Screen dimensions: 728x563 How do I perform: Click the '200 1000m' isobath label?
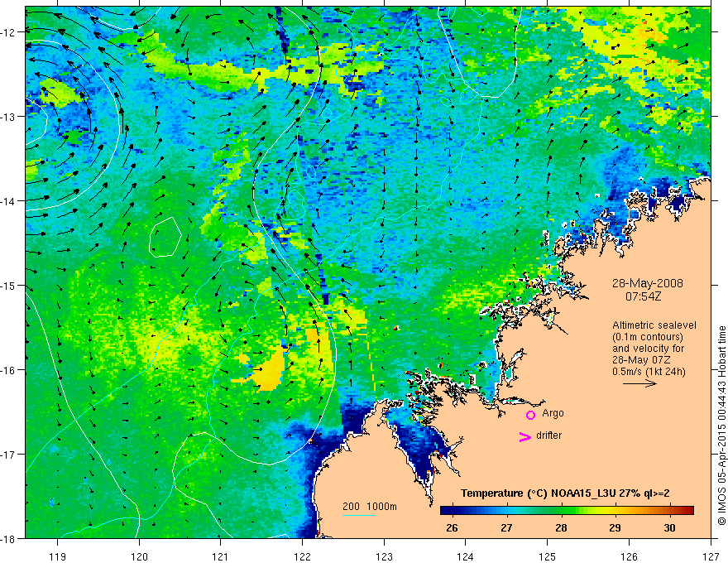coord(370,507)
